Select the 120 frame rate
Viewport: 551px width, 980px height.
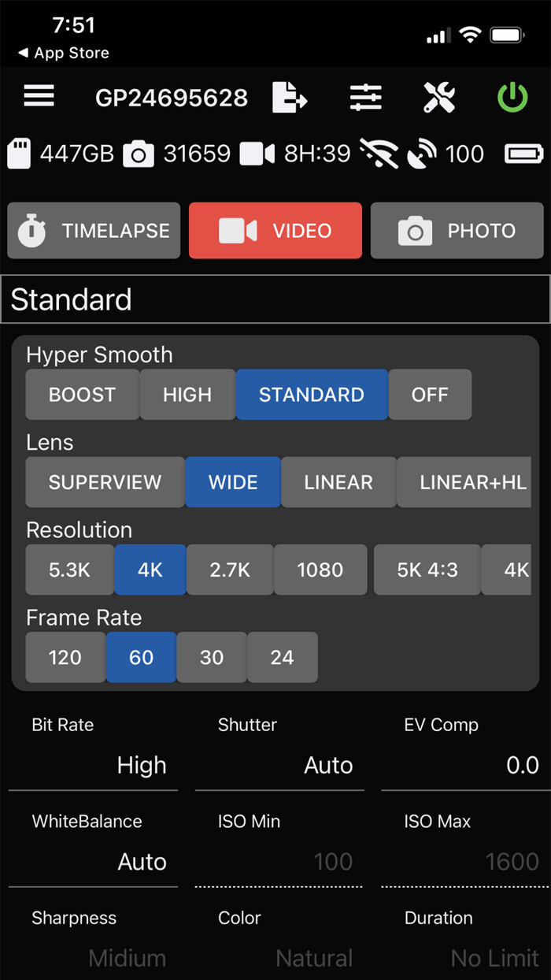(x=65, y=657)
